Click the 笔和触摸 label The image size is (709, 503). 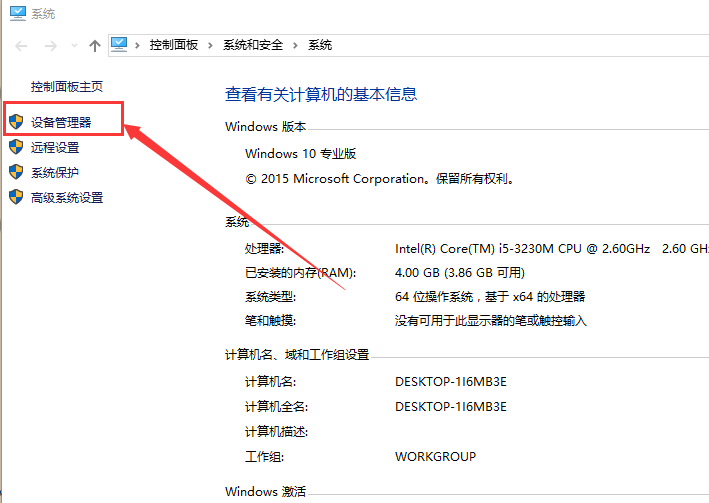pyautogui.click(x=270, y=321)
